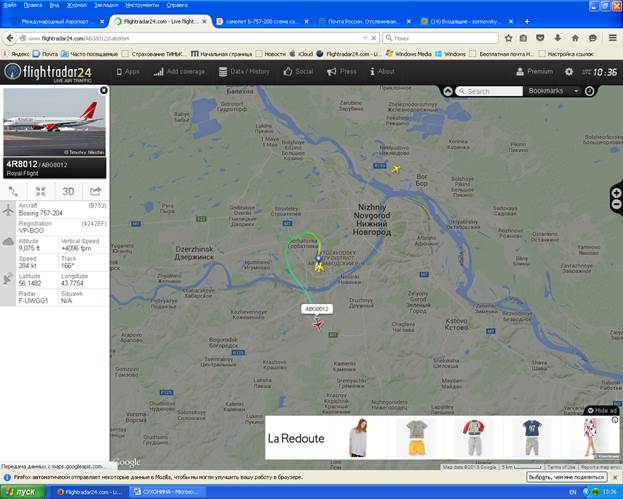The image size is (623, 499).
Task: Open the About menu
Action: click(x=382, y=72)
